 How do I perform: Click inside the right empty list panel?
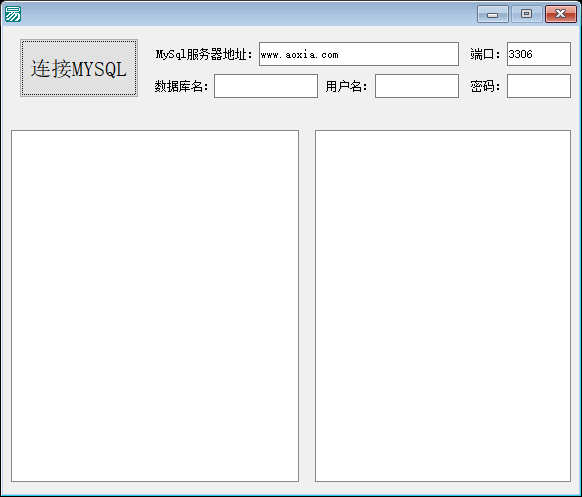[x=443, y=306]
